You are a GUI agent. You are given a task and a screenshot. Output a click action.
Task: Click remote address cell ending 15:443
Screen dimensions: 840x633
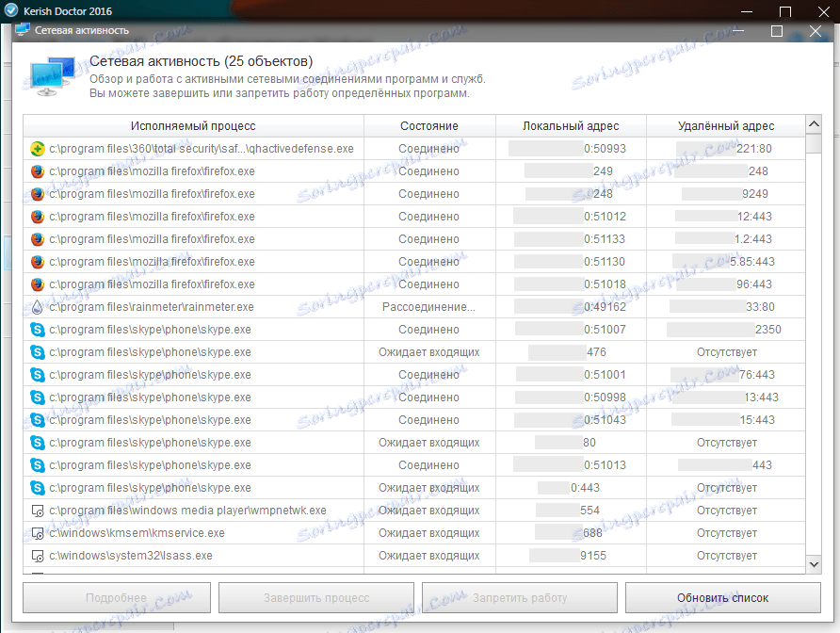click(726, 420)
